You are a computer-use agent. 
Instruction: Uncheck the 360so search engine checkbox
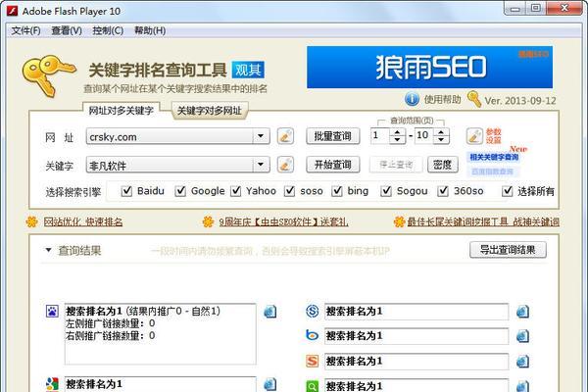click(x=443, y=191)
